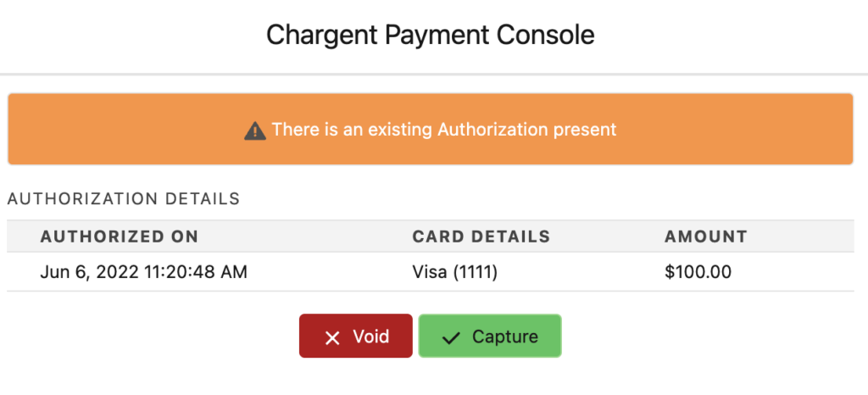Click the warning triangle icon in banner
Image resolution: width=868 pixels, height=395 pixels.
tap(255, 131)
